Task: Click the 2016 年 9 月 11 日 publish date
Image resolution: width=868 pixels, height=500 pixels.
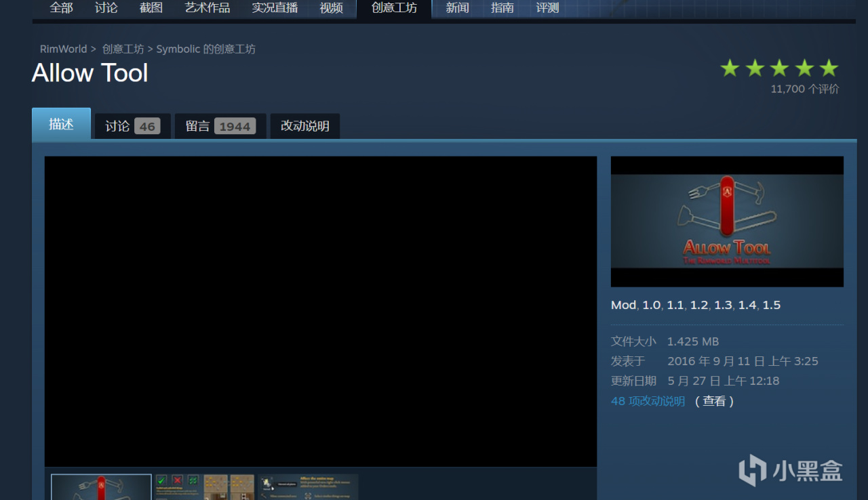Action: click(743, 361)
